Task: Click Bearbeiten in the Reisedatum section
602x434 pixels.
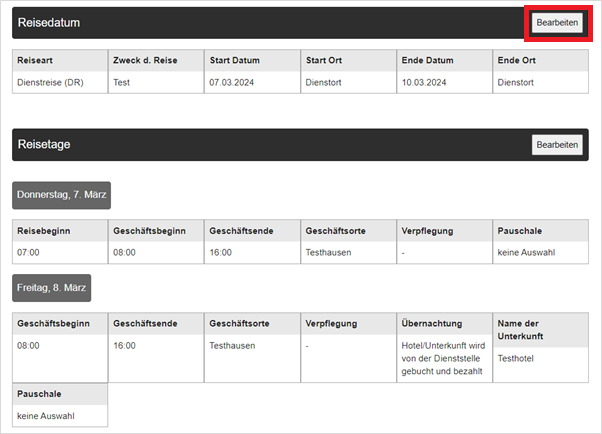Action: pos(557,22)
